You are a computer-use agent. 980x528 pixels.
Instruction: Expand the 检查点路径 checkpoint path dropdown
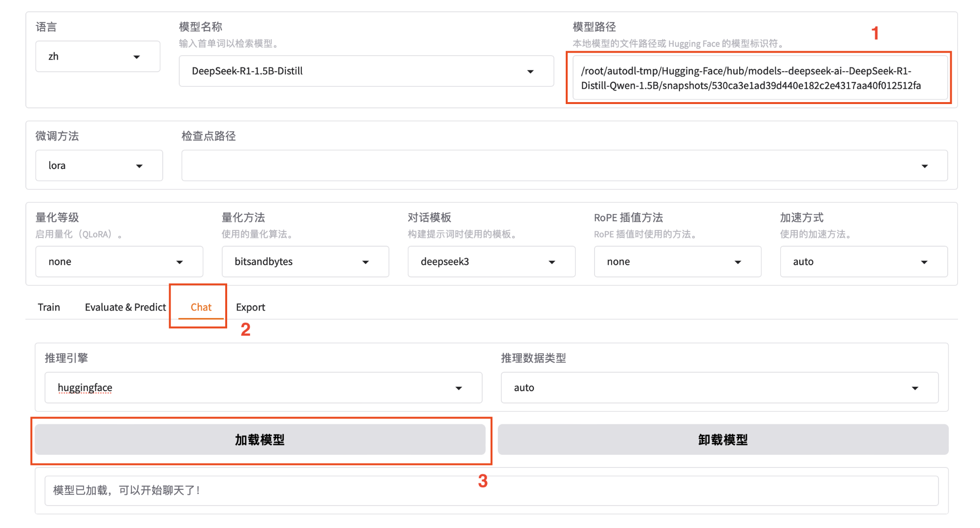564,166
